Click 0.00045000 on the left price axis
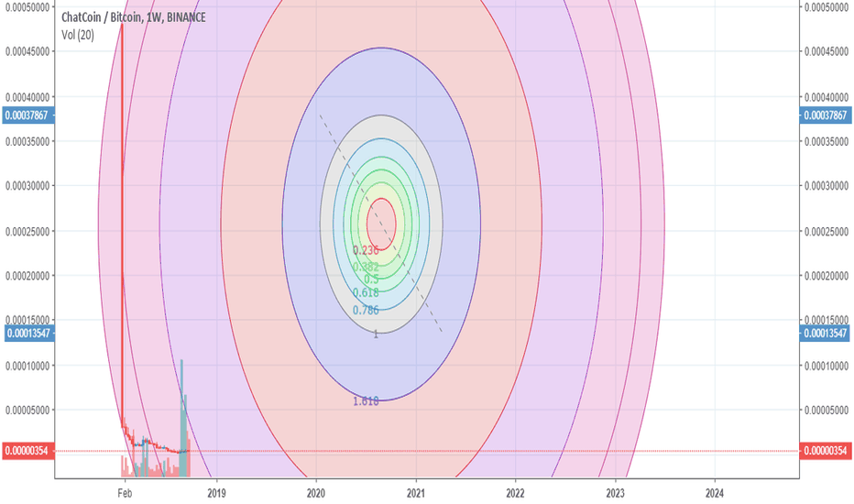Image resolution: width=854 pixels, height=504 pixels. pyautogui.click(x=27, y=51)
